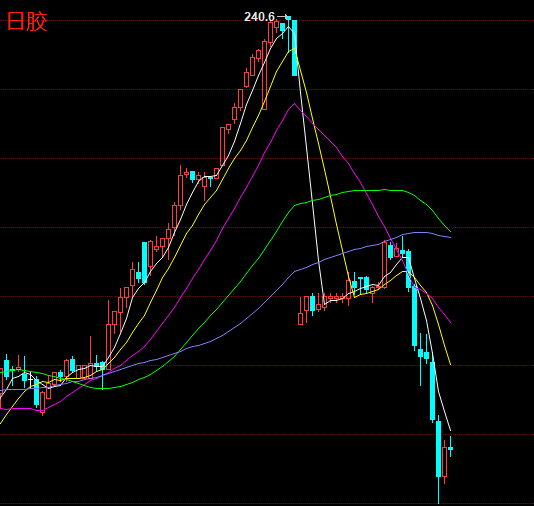Screen dimensions: 534x506
Task: Click the red 日胶 chart title
Action: point(27,22)
